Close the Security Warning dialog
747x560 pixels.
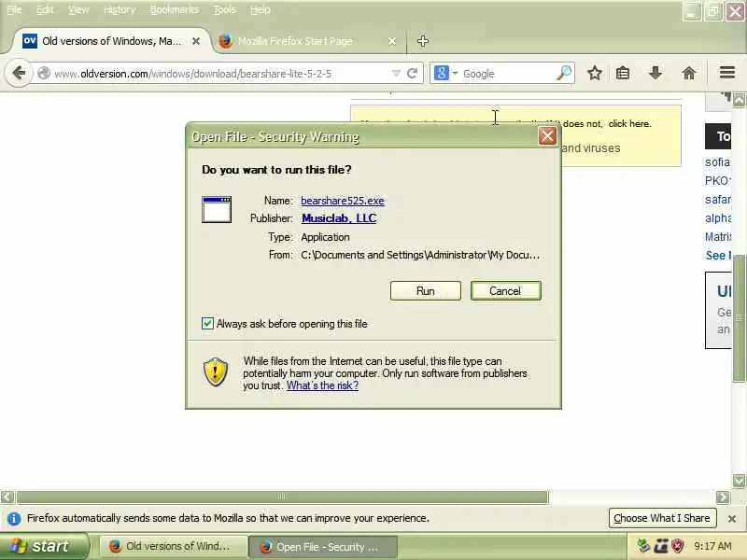coord(547,136)
